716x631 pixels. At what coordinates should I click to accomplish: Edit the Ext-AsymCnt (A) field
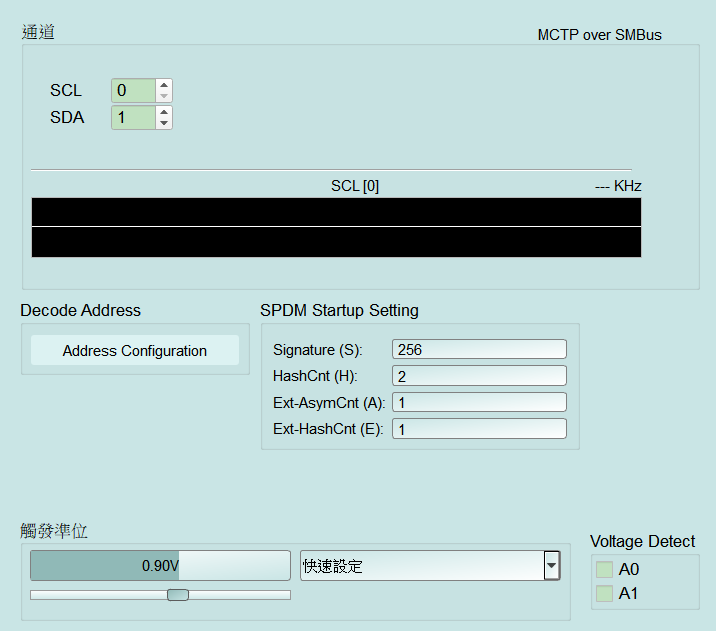[479, 402]
